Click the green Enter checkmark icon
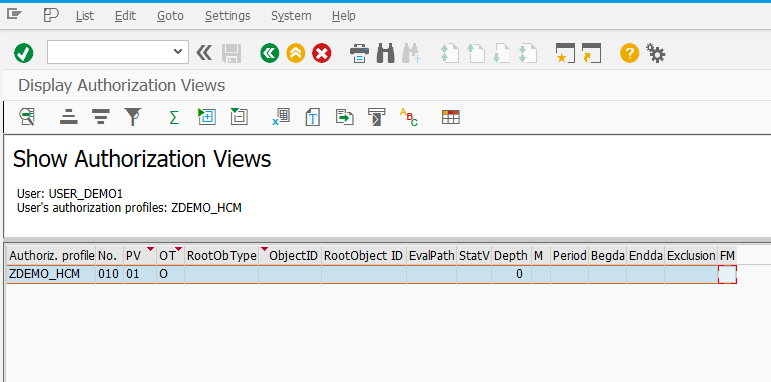 [x=24, y=53]
